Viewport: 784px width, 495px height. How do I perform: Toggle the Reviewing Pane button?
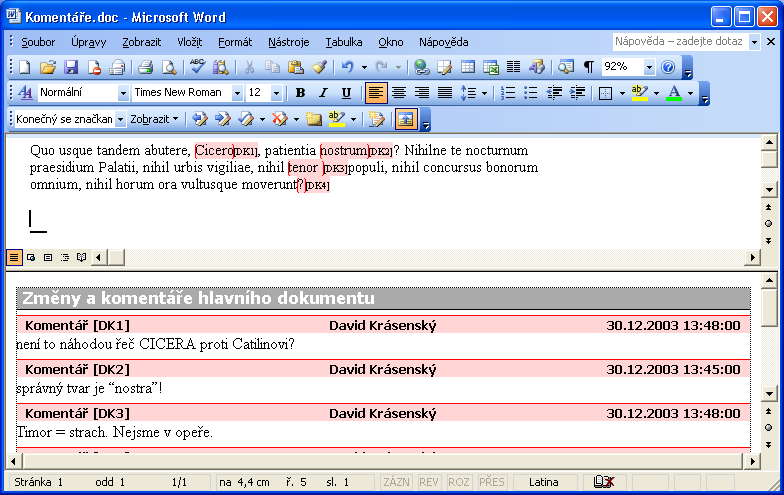(x=406, y=119)
